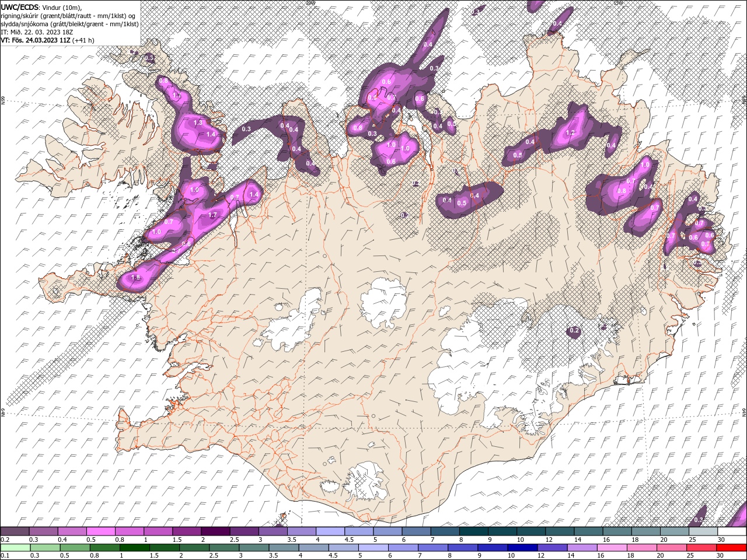Click the "UWC/ECDS" title text
The image size is (747, 560).
(19, 6)
